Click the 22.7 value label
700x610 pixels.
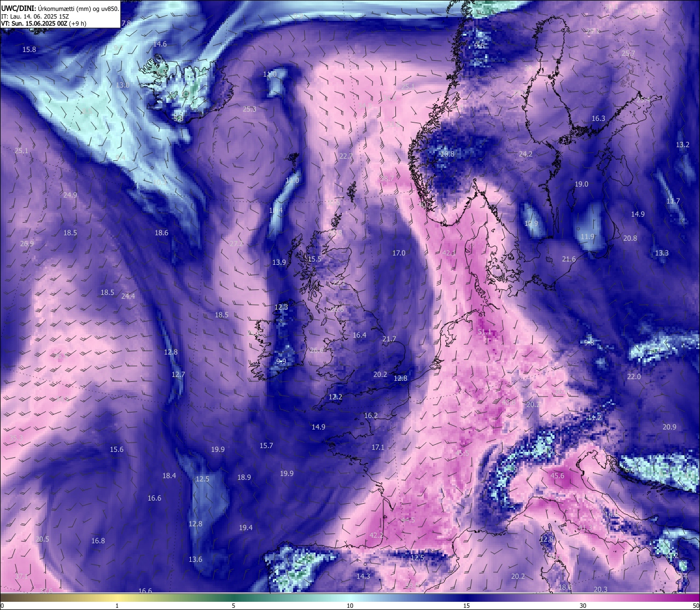[346, 156]
